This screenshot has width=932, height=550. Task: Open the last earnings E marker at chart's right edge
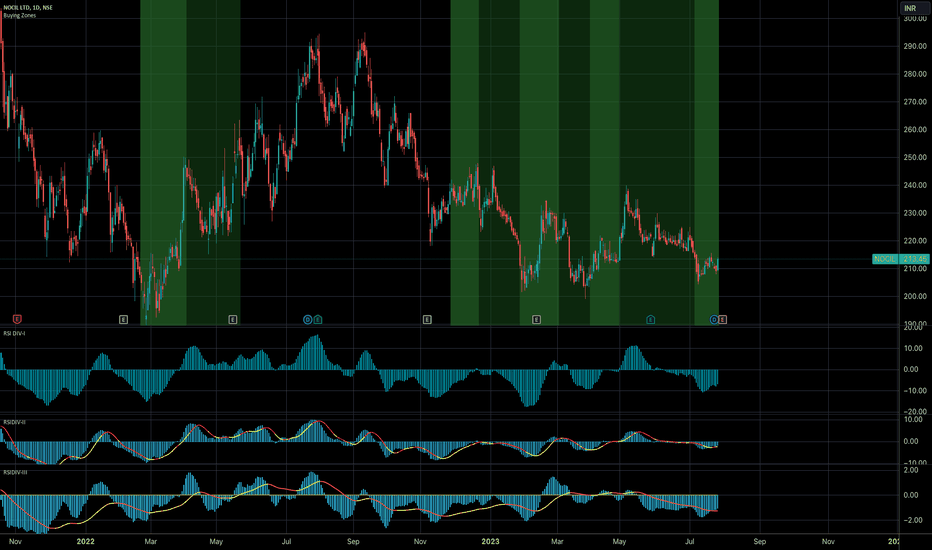[722, 319]
